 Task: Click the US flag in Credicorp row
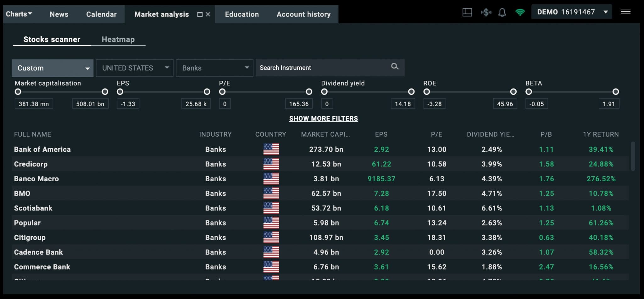click(271, 164)
